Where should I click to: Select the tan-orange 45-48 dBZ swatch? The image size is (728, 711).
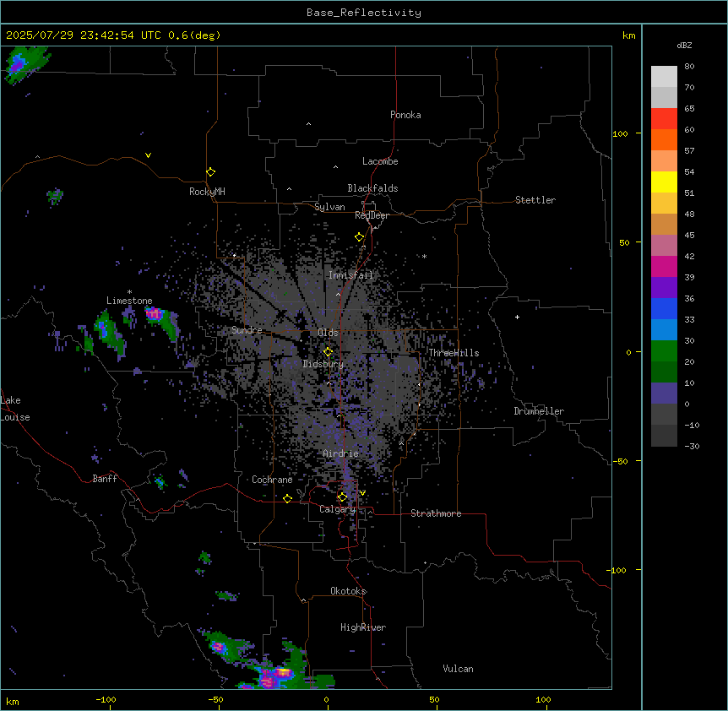pos(664,224)
